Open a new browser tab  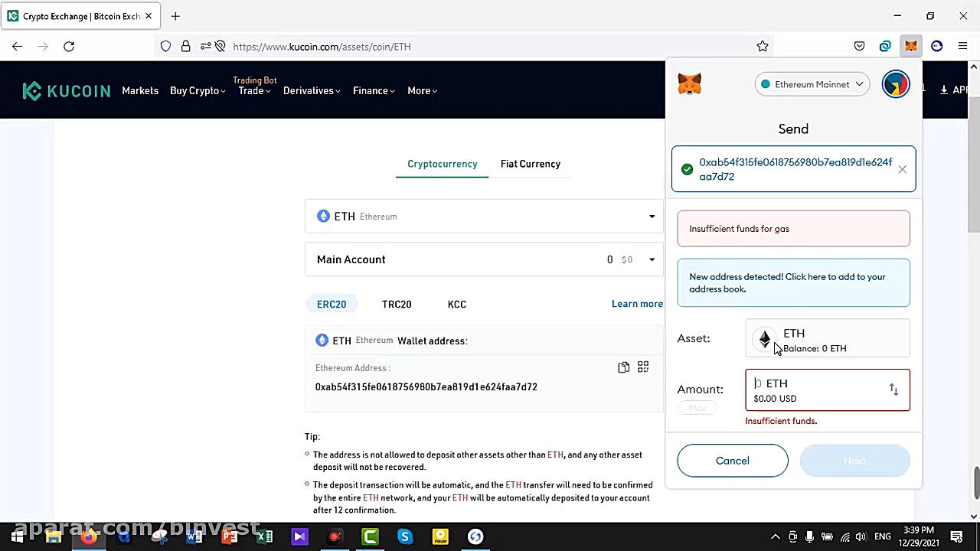175,16
